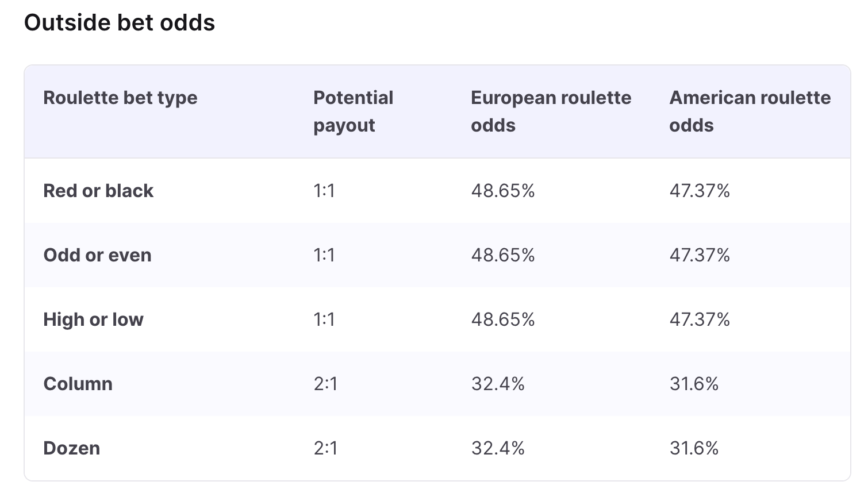Select the 2:1 payout in the Column row

pyautogui.click(x=325, y=384)
